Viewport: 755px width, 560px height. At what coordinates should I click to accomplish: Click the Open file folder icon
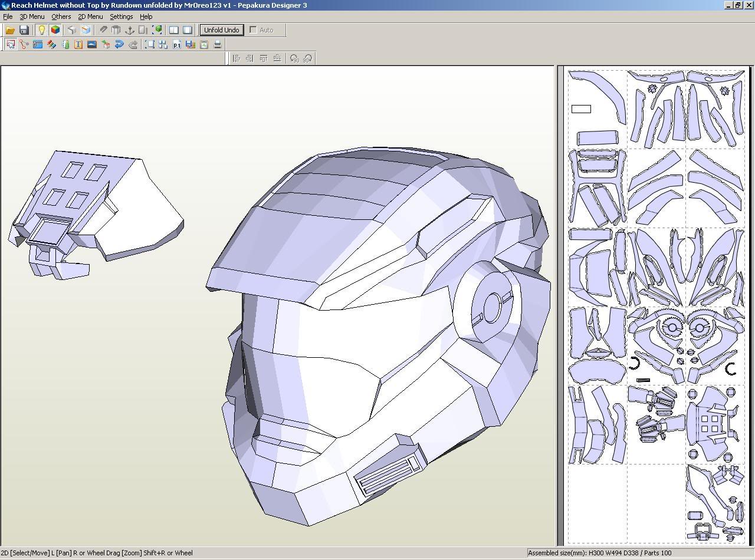(10, 30)
